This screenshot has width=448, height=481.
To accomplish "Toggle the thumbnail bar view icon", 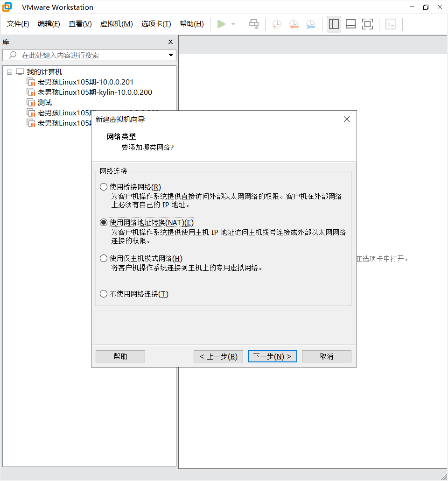I will pyautogui.click(x=350, y=24).
